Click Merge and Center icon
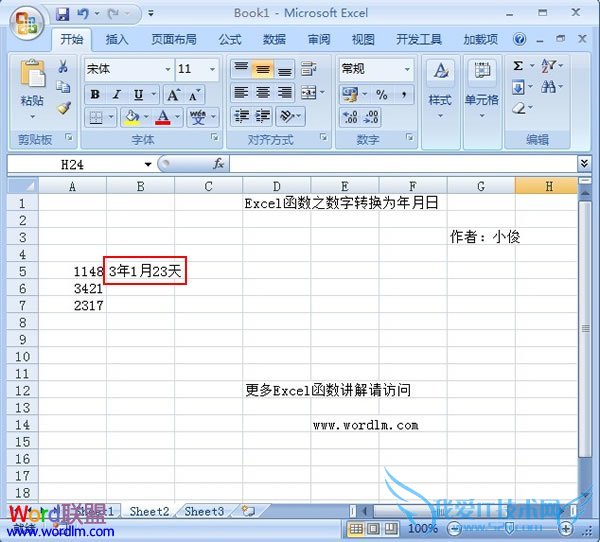This screenshot has width=600, height=542. coord(308,92)
